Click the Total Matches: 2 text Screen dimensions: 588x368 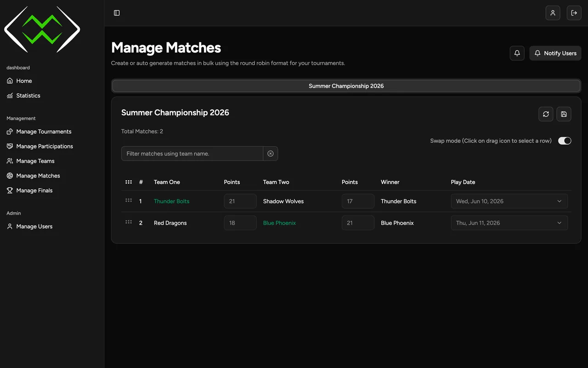(x=142, y=132)
